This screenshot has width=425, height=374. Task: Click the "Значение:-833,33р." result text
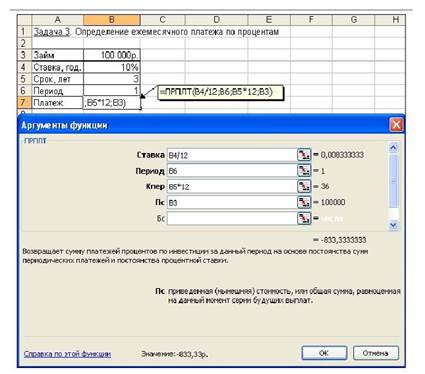175,354
